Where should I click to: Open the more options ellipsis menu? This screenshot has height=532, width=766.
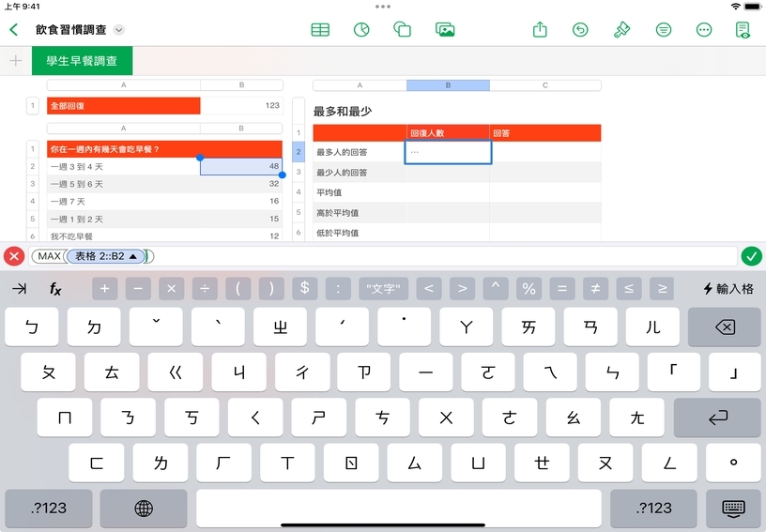(x=704, y=30)
